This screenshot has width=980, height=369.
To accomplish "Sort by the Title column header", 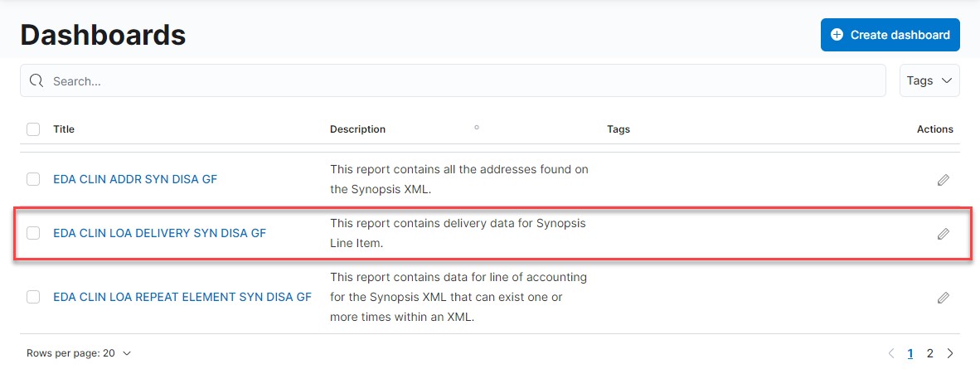I will [64, 129].
